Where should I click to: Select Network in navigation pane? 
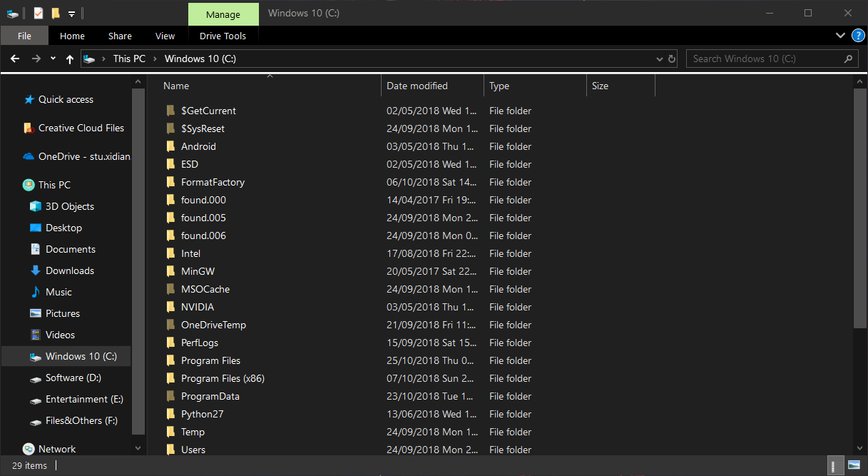(57, 449)
